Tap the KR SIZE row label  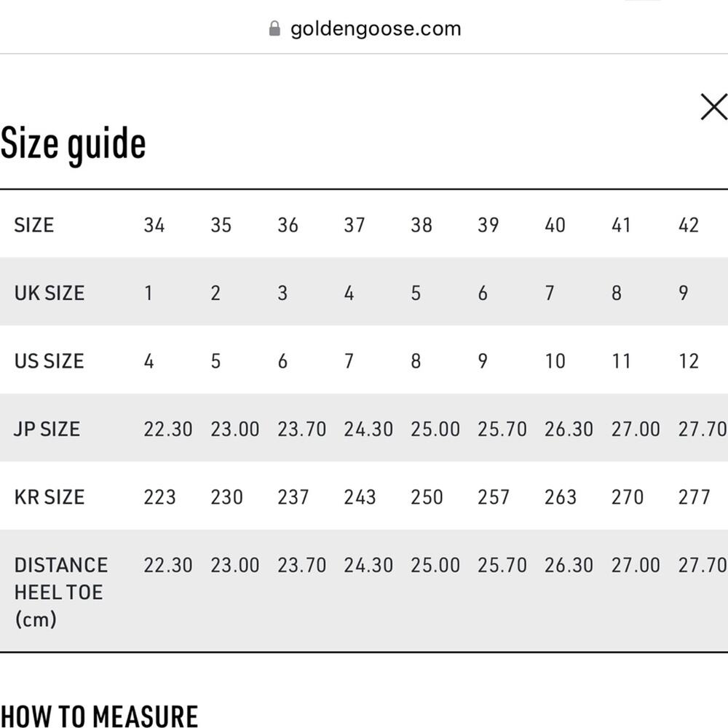click(49, 497)
